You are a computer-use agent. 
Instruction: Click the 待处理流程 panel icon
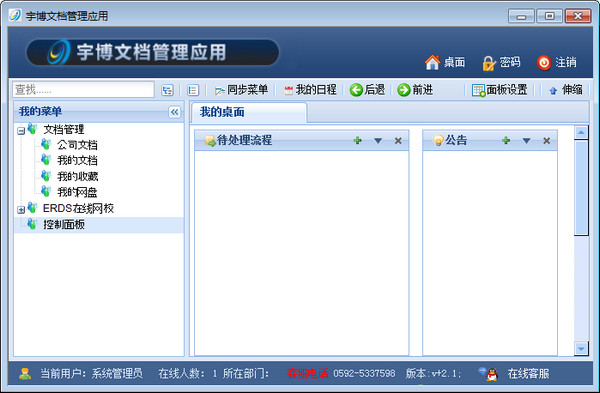point(210,141)
